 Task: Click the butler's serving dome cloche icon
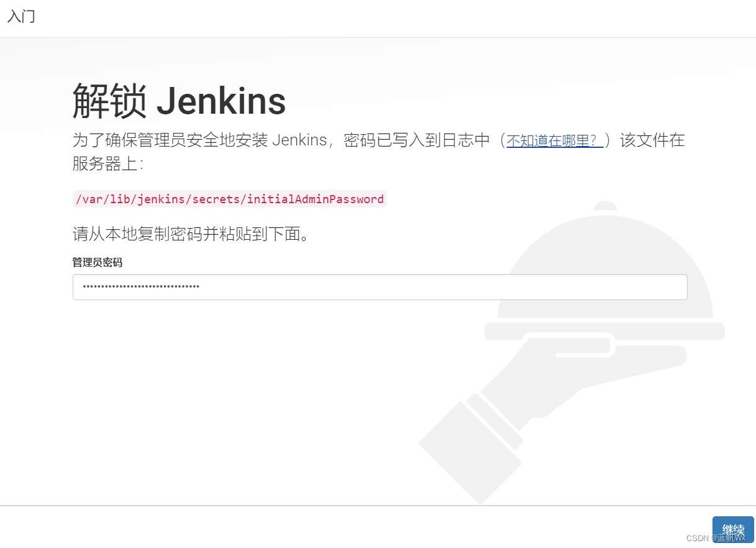(x=606, y=265)
